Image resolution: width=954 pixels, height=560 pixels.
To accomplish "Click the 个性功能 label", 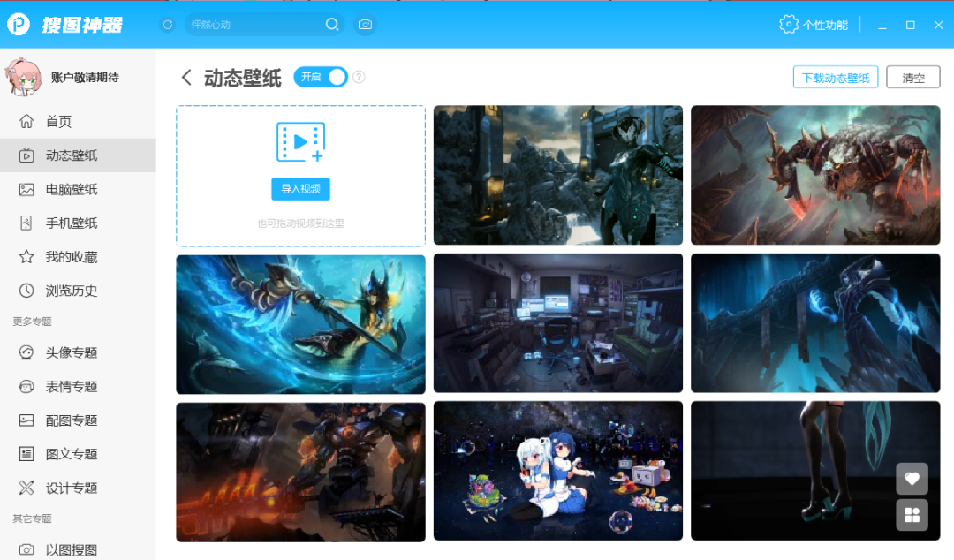I will click(x=825, y=25).
